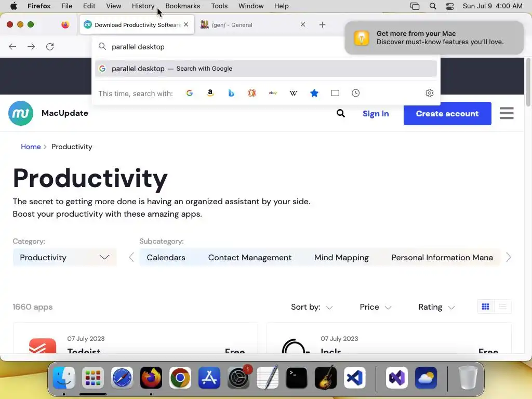Choose Bing search engine icon
532x399 pixels.
[231, 93]
